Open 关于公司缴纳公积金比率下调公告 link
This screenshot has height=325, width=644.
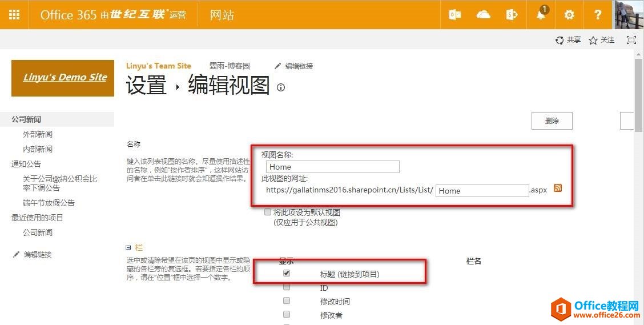tap(60, 183)
